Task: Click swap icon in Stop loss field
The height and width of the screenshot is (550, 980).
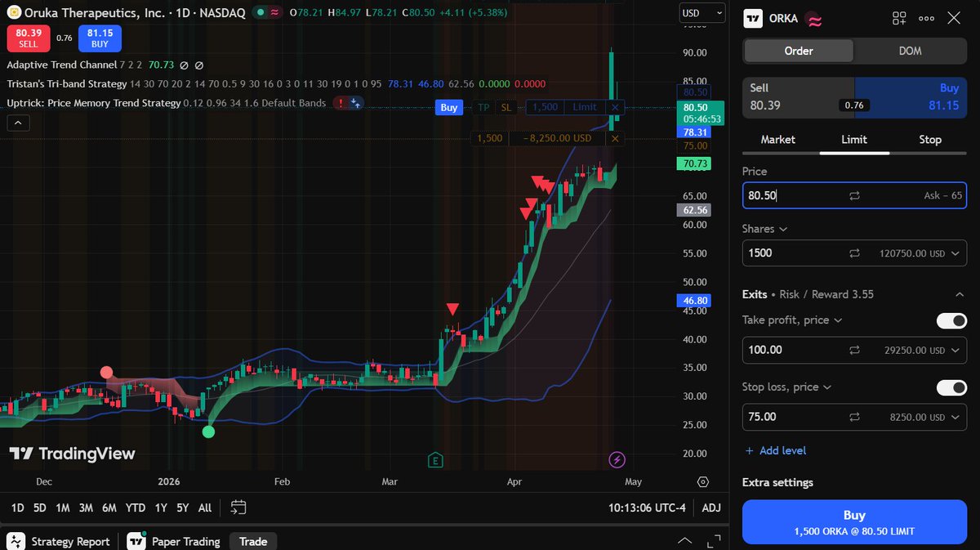Action: pyautogui.click(x=854, y=417)
